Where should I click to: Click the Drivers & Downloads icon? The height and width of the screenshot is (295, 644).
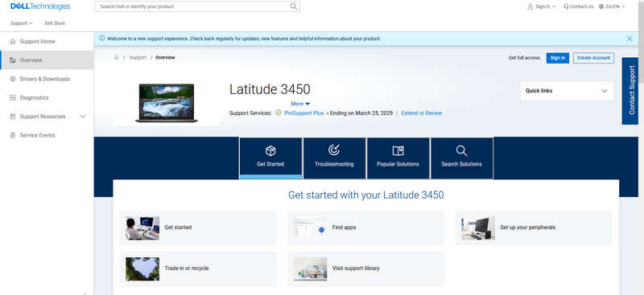click(13, 79)
